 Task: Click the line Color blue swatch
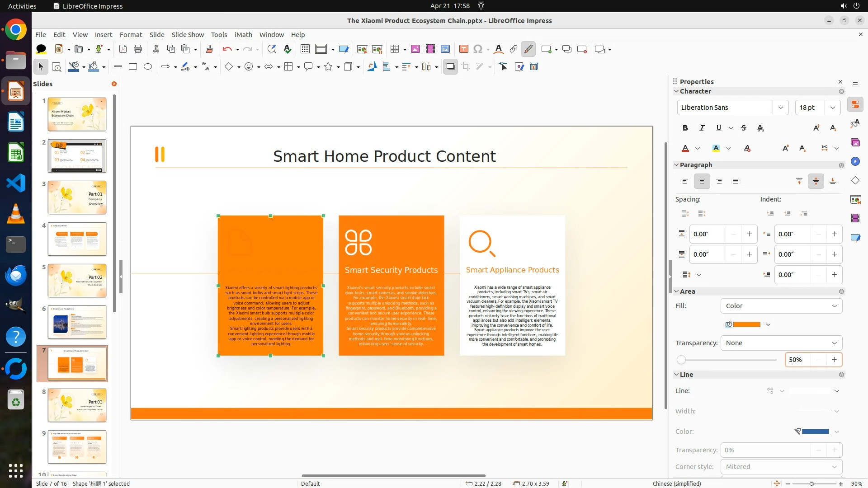(x=815, y=432)
